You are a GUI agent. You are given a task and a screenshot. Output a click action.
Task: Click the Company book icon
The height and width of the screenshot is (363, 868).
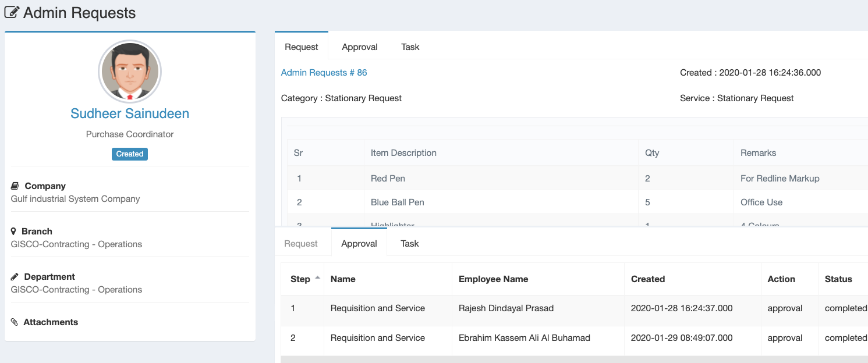(15, 186)
